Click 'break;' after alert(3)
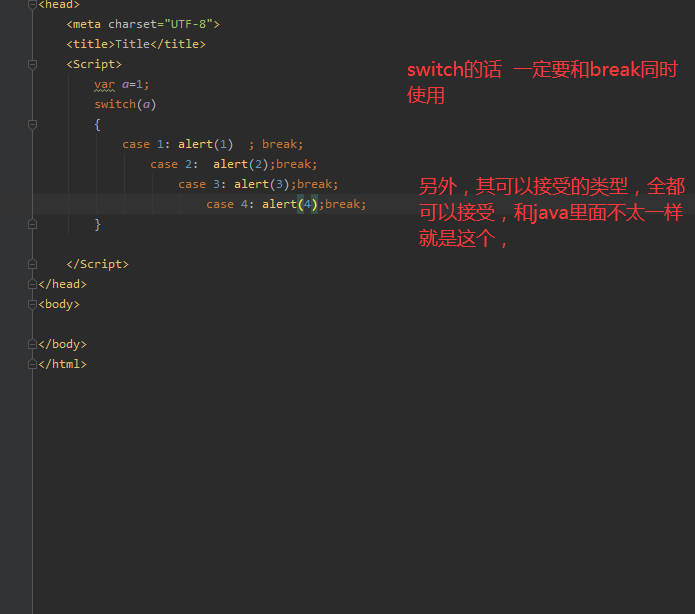This screenshot has height=614, width=695. coord(317,184)
